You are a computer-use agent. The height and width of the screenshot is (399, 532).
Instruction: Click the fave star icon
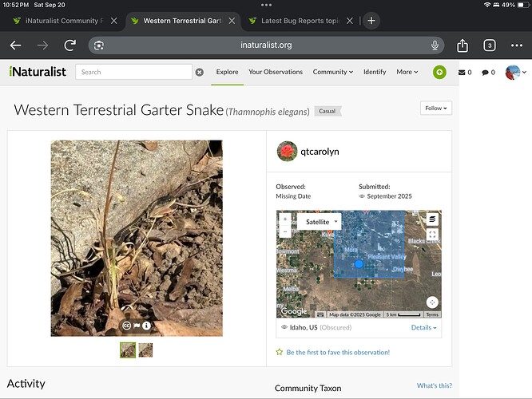point(280,352)
